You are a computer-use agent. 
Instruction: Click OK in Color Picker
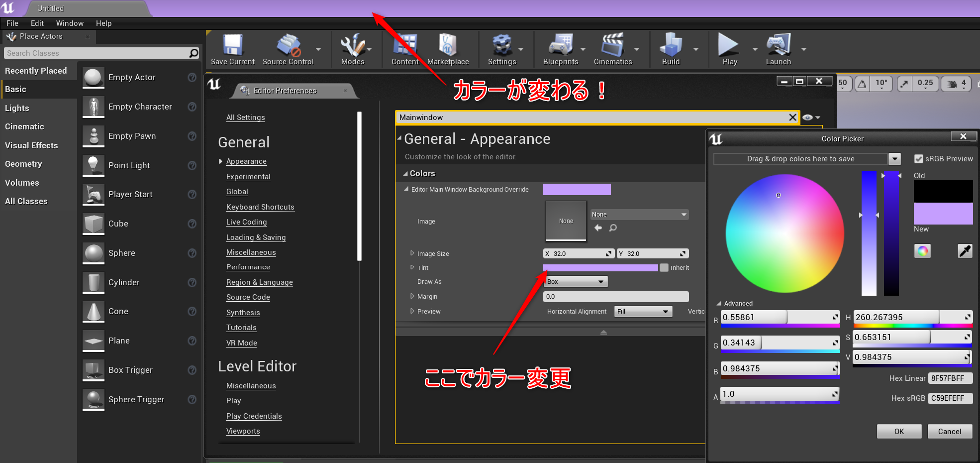[x=899, y=432]
